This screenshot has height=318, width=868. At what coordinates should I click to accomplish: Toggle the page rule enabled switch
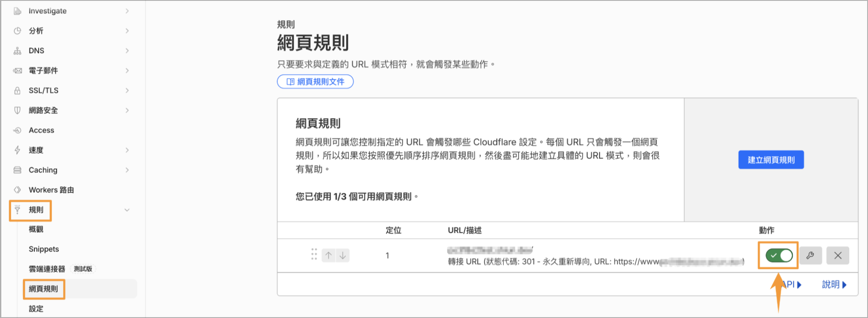pos(779,255)
